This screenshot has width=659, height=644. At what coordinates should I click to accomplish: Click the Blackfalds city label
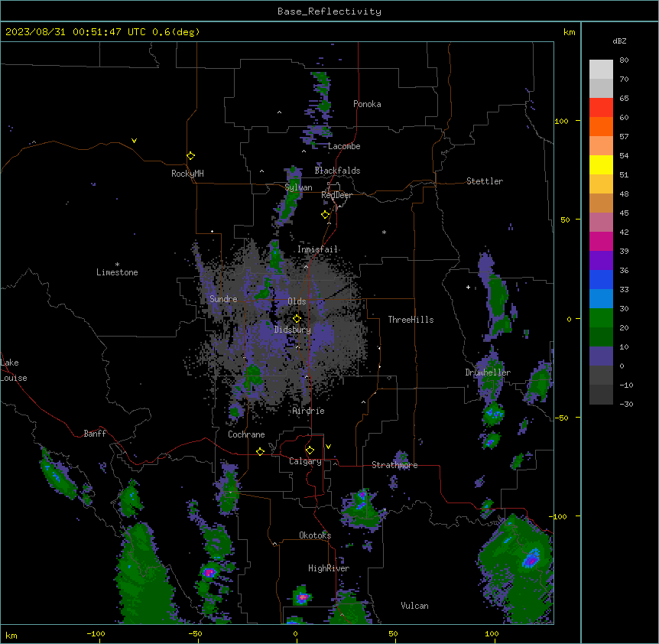(x=337, y=171)
